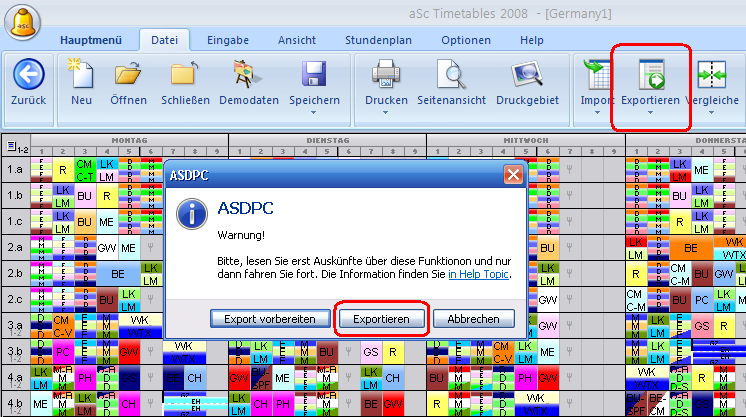This screenshot has width=746, height=417.
Task: Select blue BE lesson in row 2.b Monday
Action: (118, 274)
